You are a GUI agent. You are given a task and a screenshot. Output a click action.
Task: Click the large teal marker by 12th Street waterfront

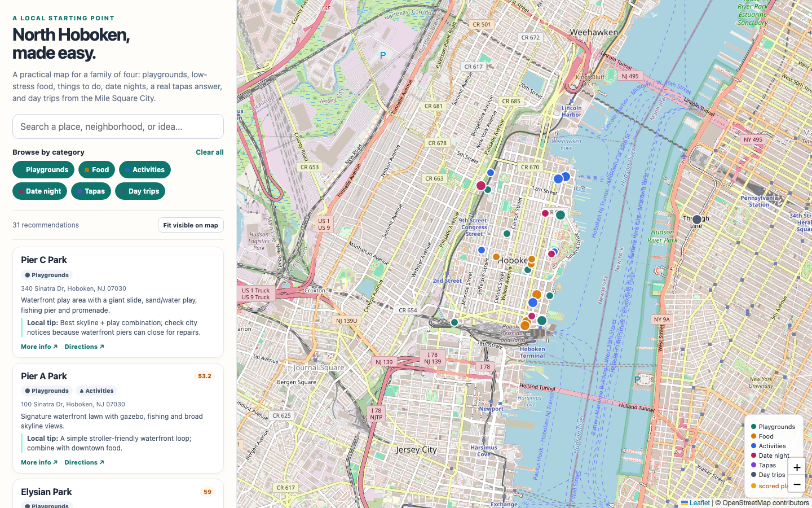[x=561, y=215]
